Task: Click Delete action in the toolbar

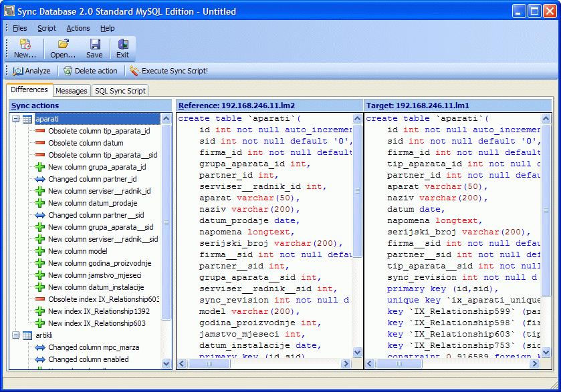Action: click(90, 71)
